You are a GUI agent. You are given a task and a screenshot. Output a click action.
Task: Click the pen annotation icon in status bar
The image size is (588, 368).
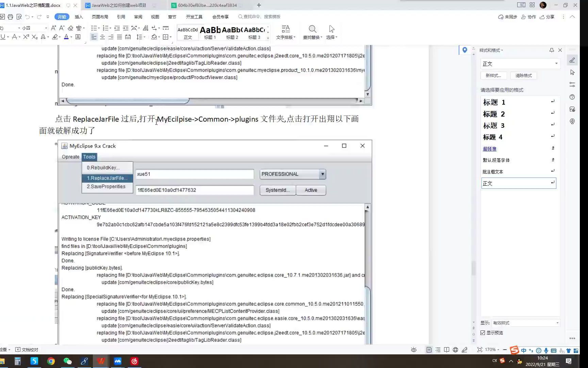coord(464,350)
